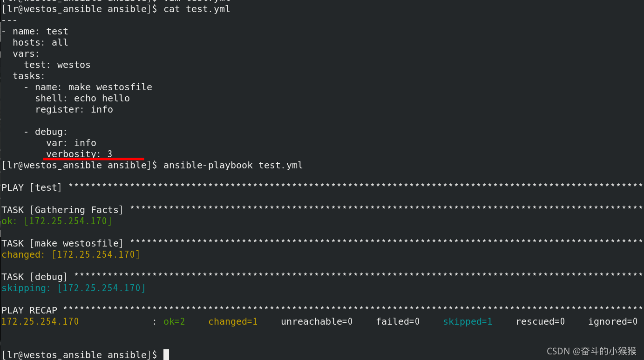This screenshot has height=360, width=644.
Task: Click the 'hosts: all' line
Action: [41, 42]
